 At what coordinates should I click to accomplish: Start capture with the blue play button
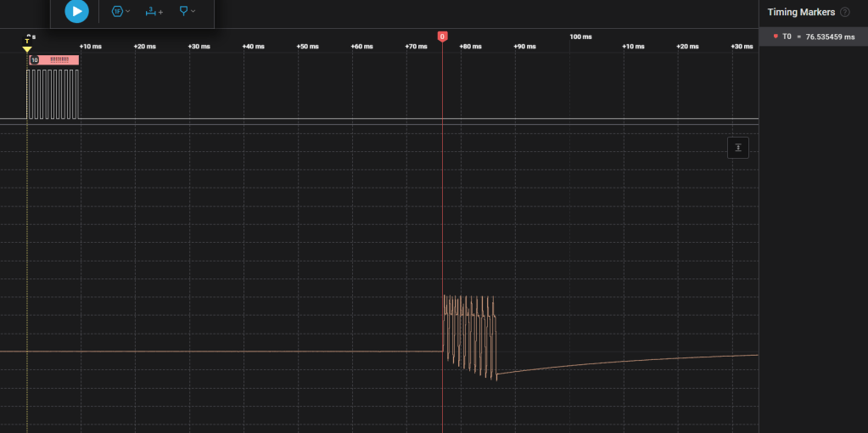[x=77, y=11]
